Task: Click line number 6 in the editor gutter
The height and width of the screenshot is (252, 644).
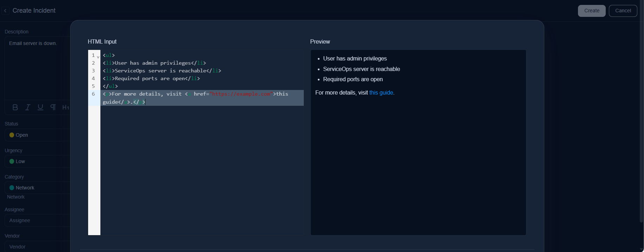Action: pyautogui.click(x=93, y=94)
